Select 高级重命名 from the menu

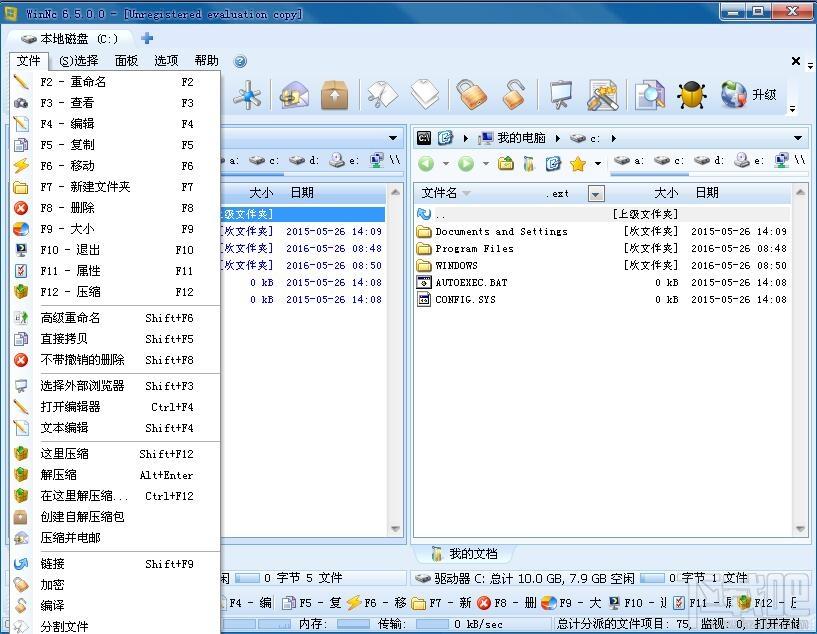(115, 318)
